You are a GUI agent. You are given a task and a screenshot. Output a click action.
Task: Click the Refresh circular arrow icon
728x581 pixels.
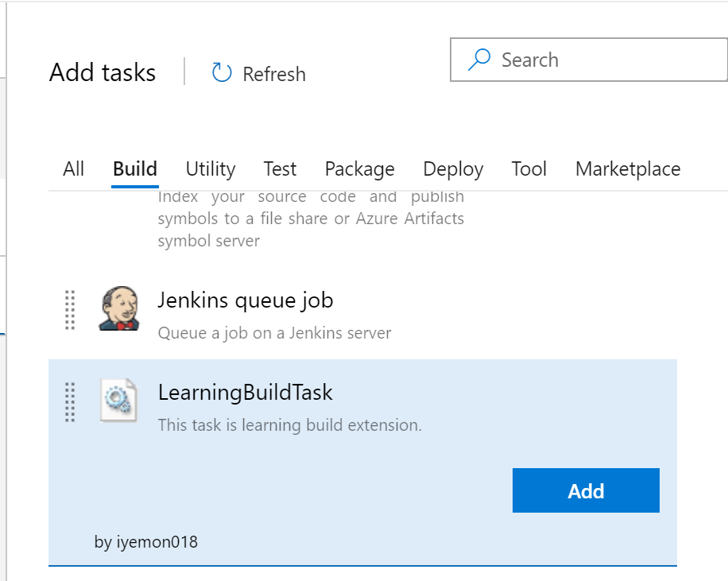coord(222,73)
